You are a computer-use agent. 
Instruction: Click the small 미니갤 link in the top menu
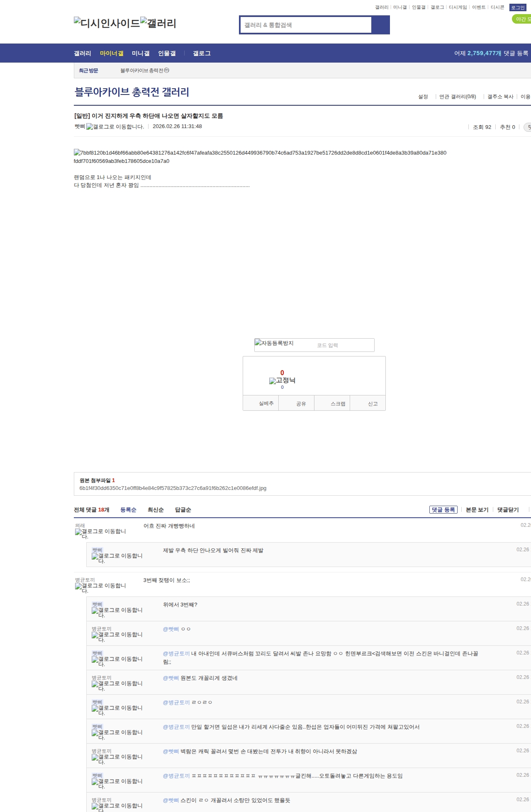400,7
